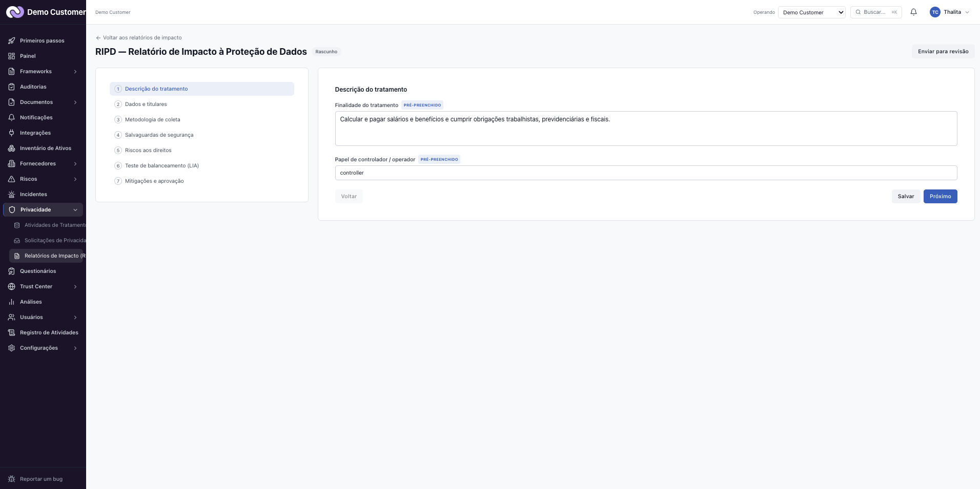Open the top bar notification bell
Image resolution: width=980 pixels, height=489 pixels.
click(x=913, y=12)
